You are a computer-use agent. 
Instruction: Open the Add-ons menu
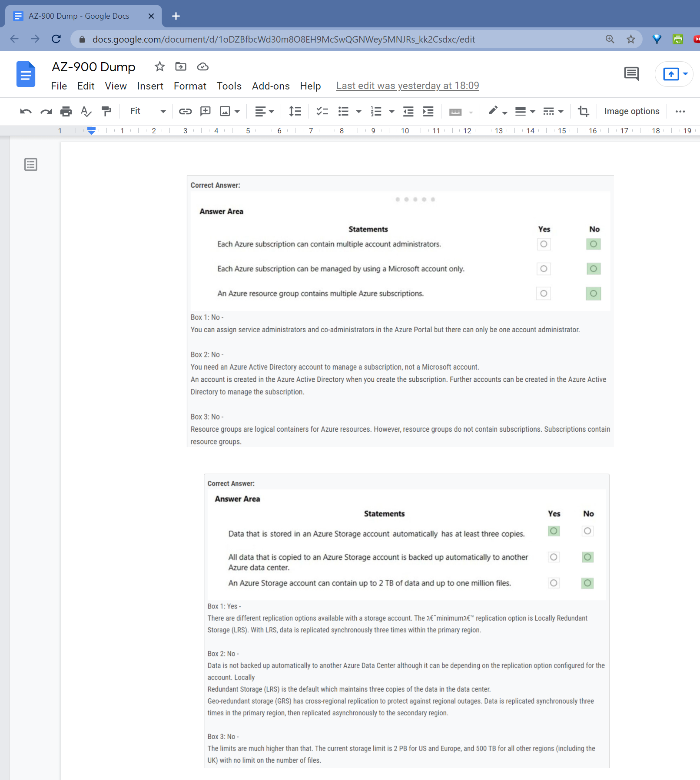(x=271, y=86)
